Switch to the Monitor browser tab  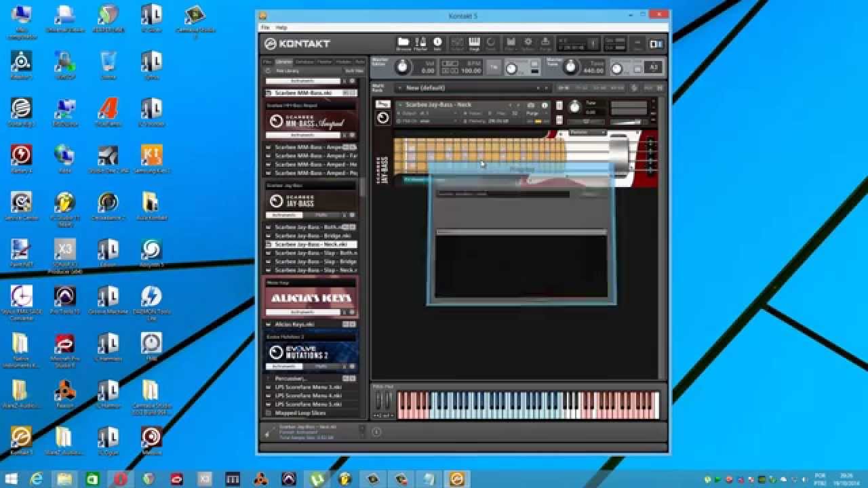[x=324, y=62]
